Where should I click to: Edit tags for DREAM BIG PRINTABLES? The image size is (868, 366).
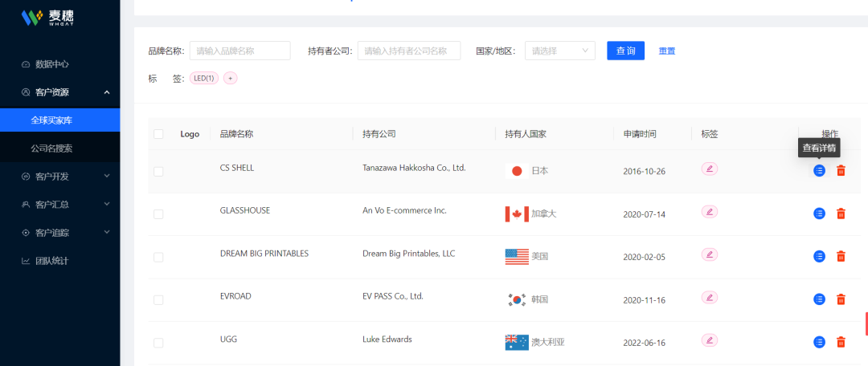click(x=709, y=254)
